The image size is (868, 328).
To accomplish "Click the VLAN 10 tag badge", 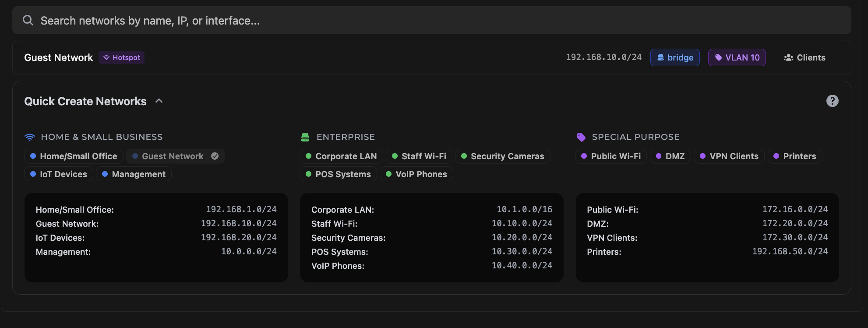I will tap(737, 57).
